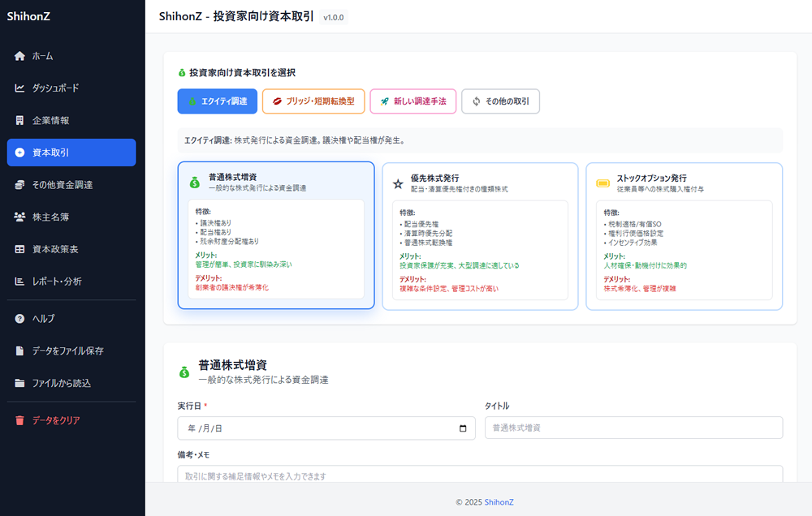Click the タイトル input field
812x516 pixels.
pos(633,428)
